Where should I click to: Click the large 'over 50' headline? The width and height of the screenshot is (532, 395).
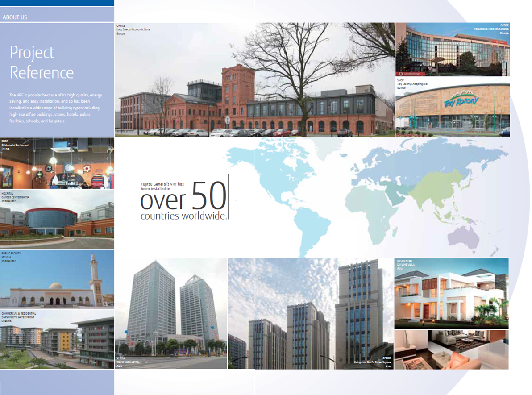coord(183,196)
